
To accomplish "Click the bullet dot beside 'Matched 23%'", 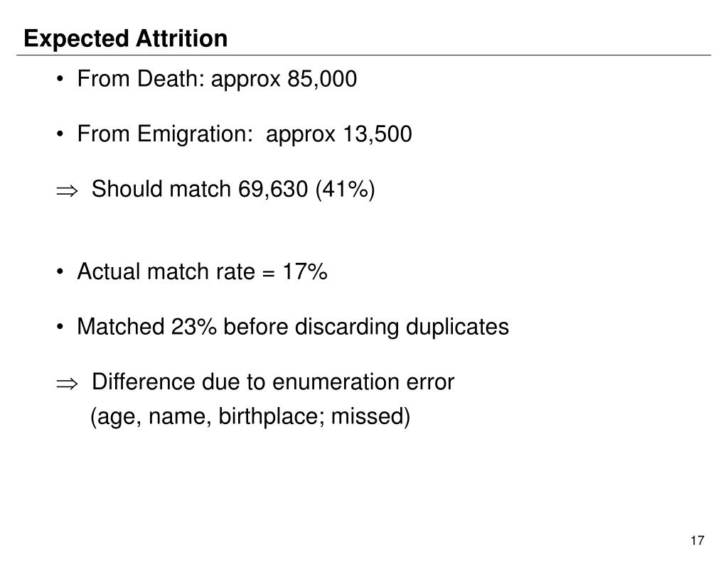I will [60, 328].
